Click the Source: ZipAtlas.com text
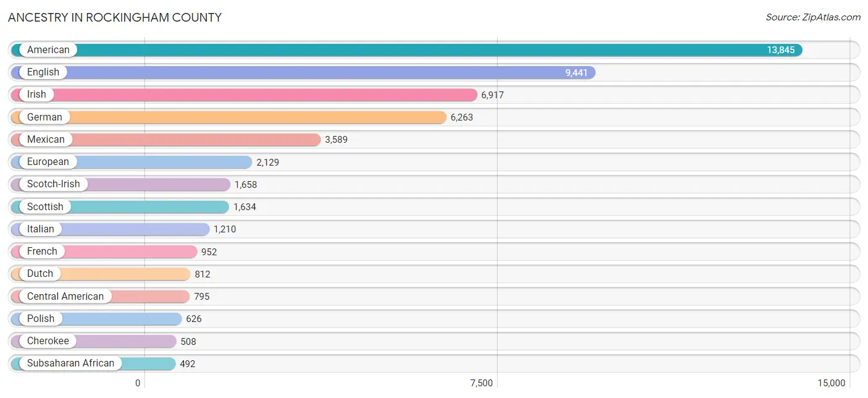The width and height of the screenshot is (868, 398). pyautogui.click(x=813, y=17)
